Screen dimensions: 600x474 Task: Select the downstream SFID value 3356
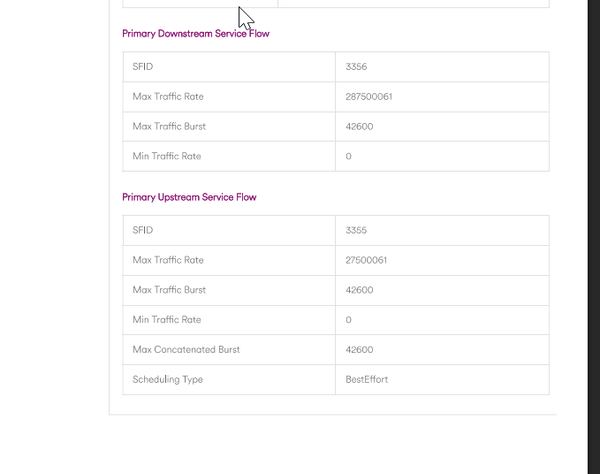click(356, 67)
